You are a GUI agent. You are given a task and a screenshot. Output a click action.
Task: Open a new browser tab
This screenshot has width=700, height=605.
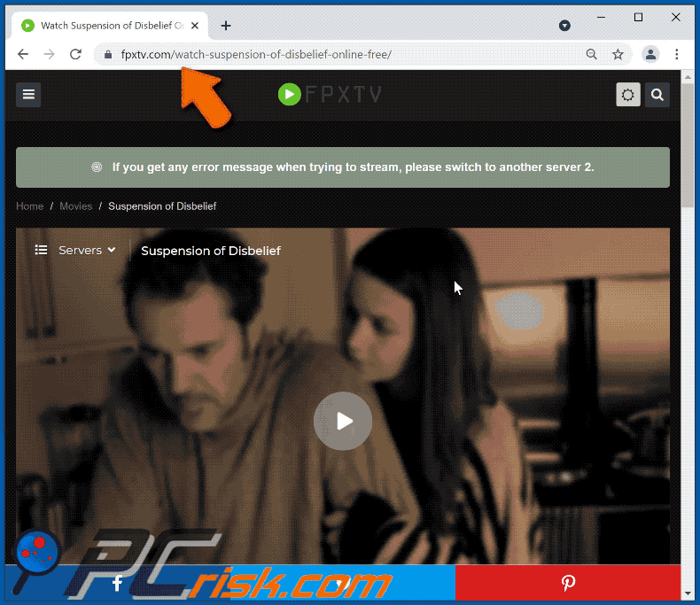226,26
